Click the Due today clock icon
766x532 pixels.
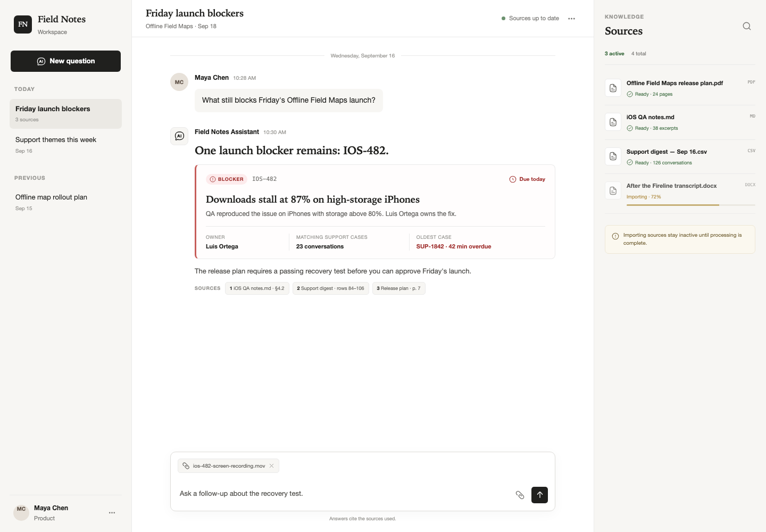point(513,179)
